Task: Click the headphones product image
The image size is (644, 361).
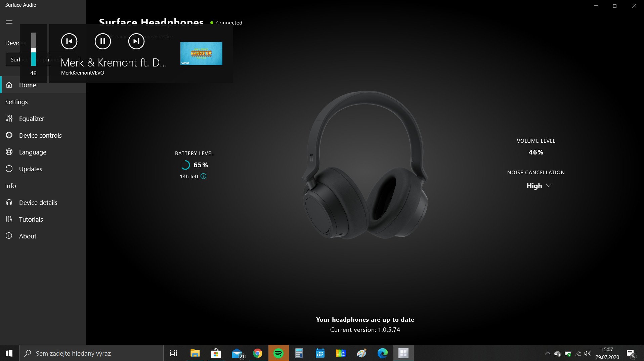Action: tap(365, 165)
